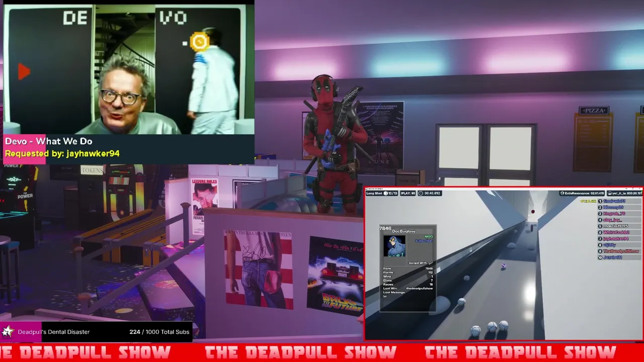
Task: Click the star icon in sub goal bar
Action: click(8, 331)
